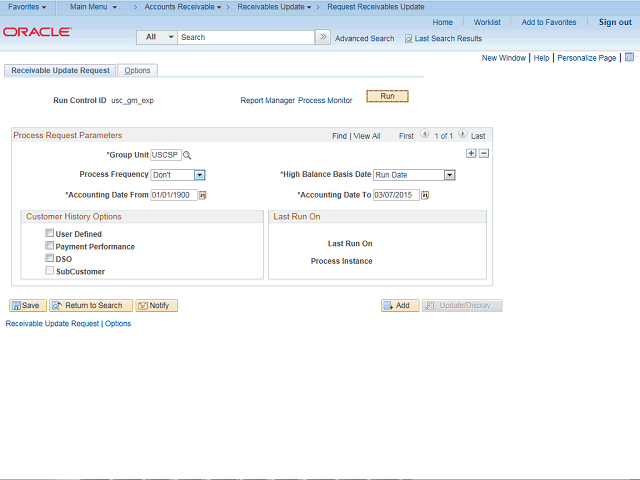Show previous row arrow icon

coord(424,134)
